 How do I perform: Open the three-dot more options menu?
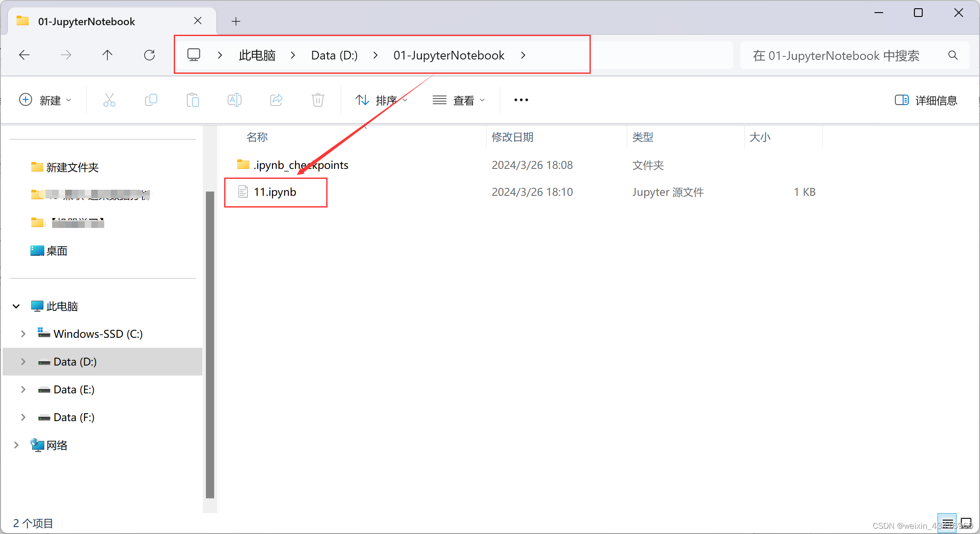[521, 100]
